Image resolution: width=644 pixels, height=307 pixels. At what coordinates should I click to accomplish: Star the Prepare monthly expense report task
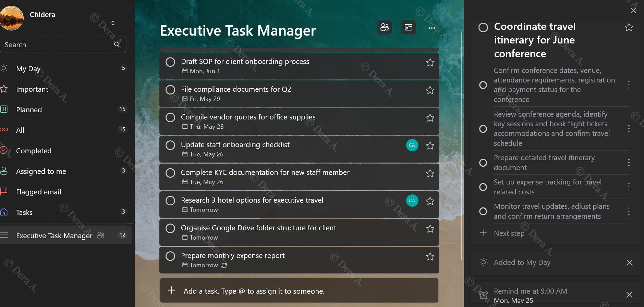click(x=430, y=256)
